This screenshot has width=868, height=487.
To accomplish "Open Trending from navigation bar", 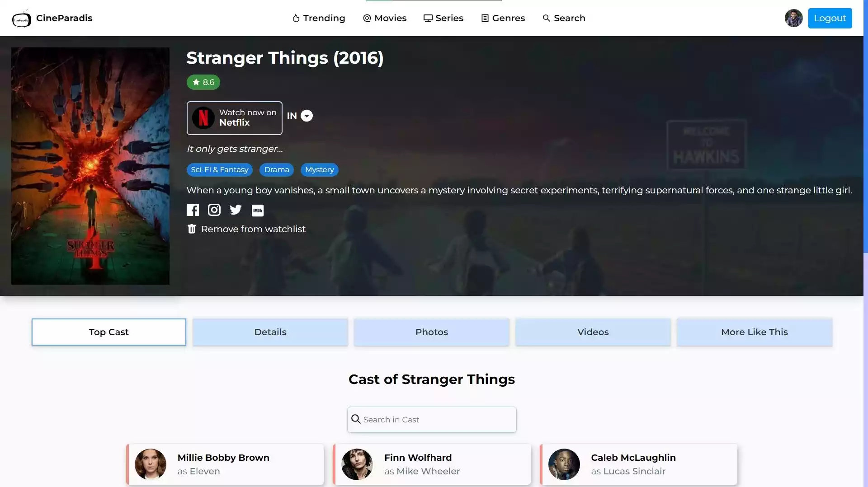I will pos(319,18).
